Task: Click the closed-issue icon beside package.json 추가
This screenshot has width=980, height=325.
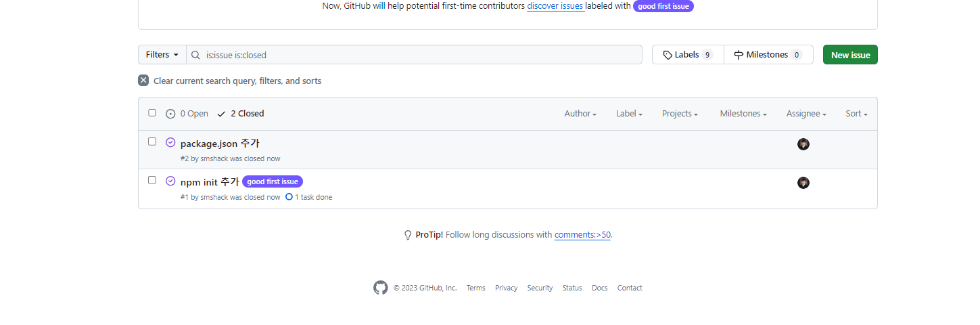Action: pyautogui.click(x=170, y=142)
